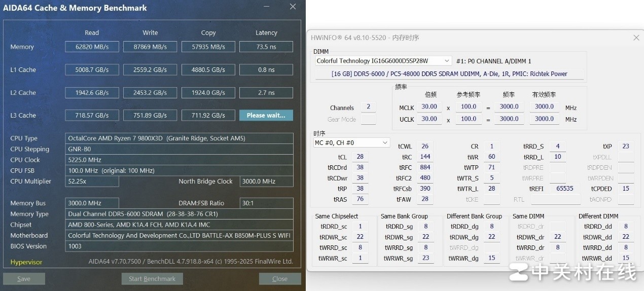Click the Start Benchmark button
This screenshot has width=644, height=291.
152,279
